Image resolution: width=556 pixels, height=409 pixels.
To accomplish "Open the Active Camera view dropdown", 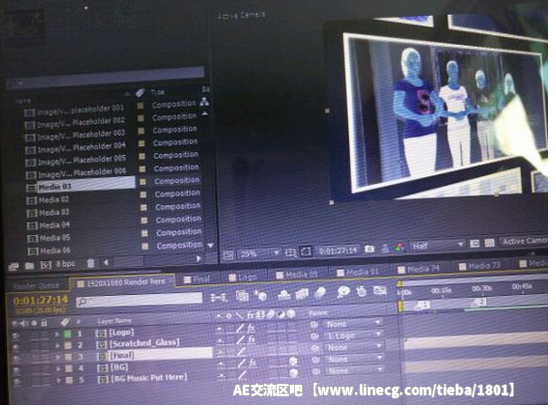I will 524,242.
